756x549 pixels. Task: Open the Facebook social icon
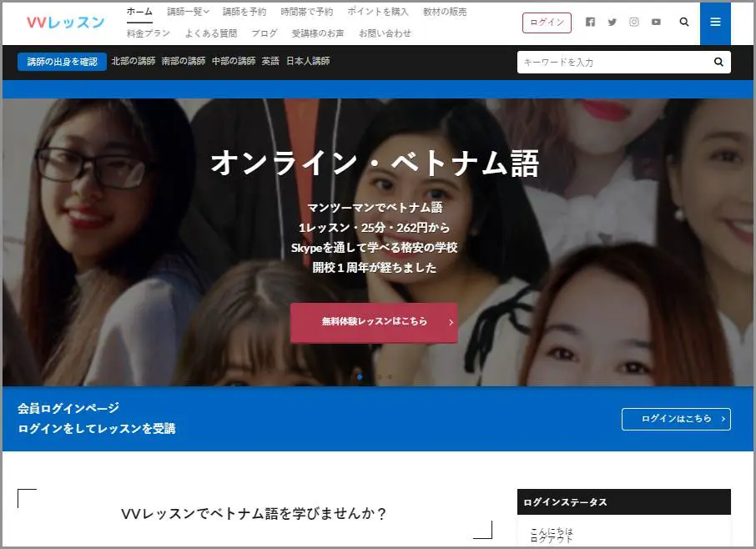(x=590, y=22)
